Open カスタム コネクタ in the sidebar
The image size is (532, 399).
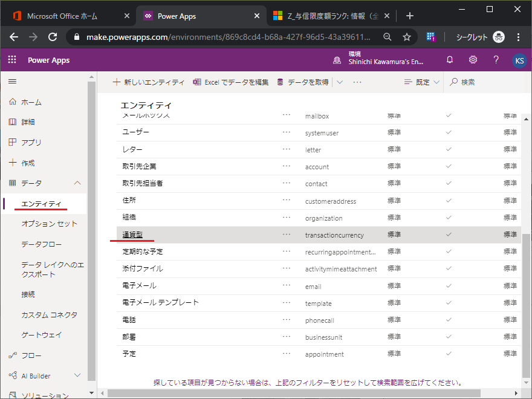click(x=49, y=315)
